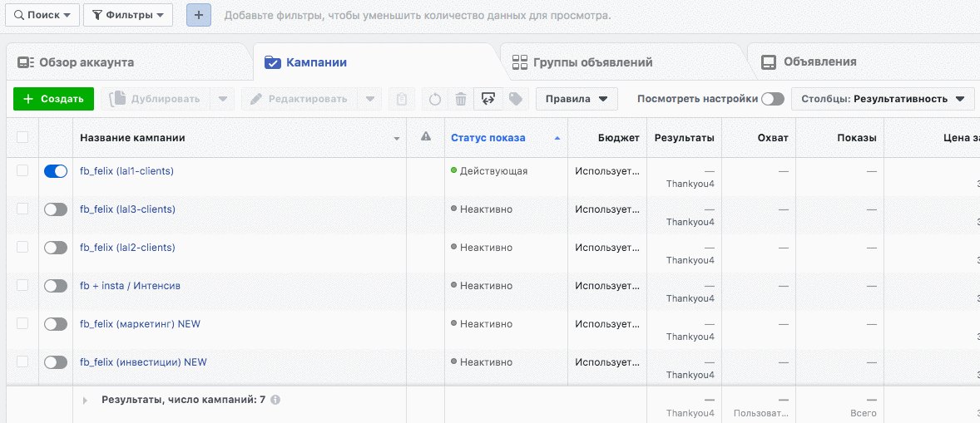
Task: Click the Обзор аккаунта tab icon
Action: [26, 62]
